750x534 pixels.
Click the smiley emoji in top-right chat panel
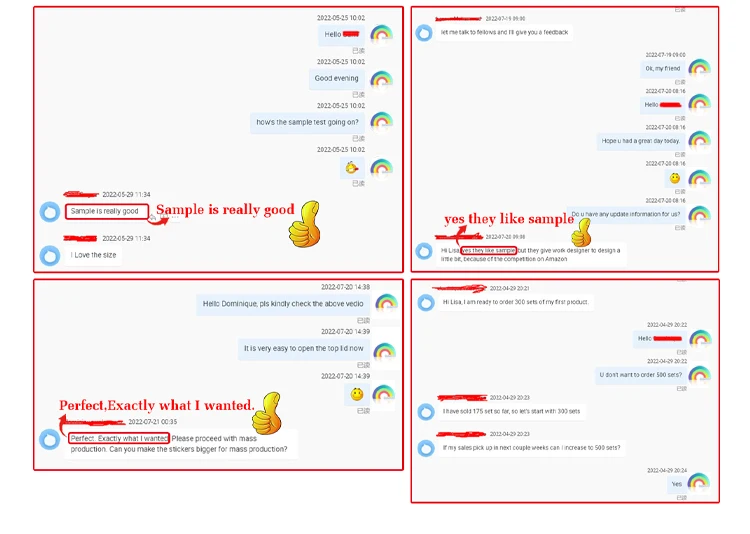[675, 178]
